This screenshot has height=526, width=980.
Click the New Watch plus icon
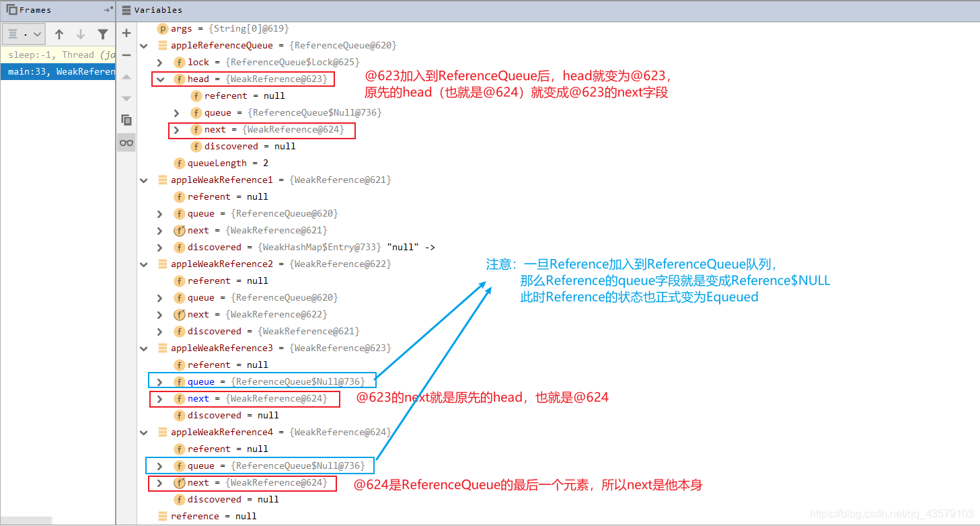pos(126,33)
